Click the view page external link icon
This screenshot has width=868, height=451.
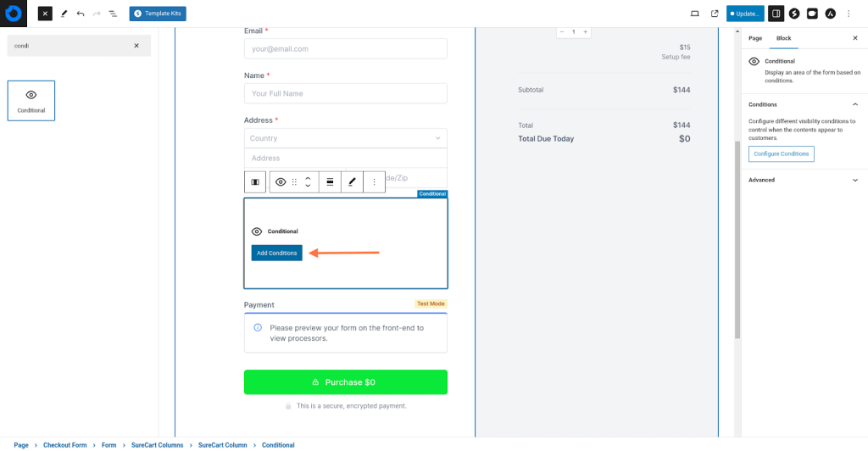point(714,14)
